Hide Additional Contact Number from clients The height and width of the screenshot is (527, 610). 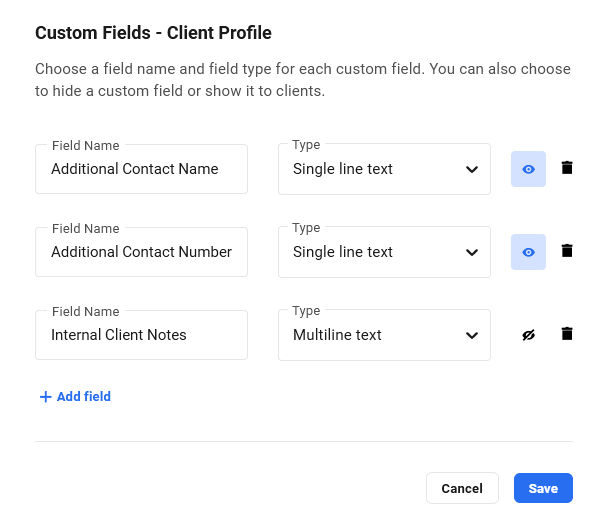(528, 252)
